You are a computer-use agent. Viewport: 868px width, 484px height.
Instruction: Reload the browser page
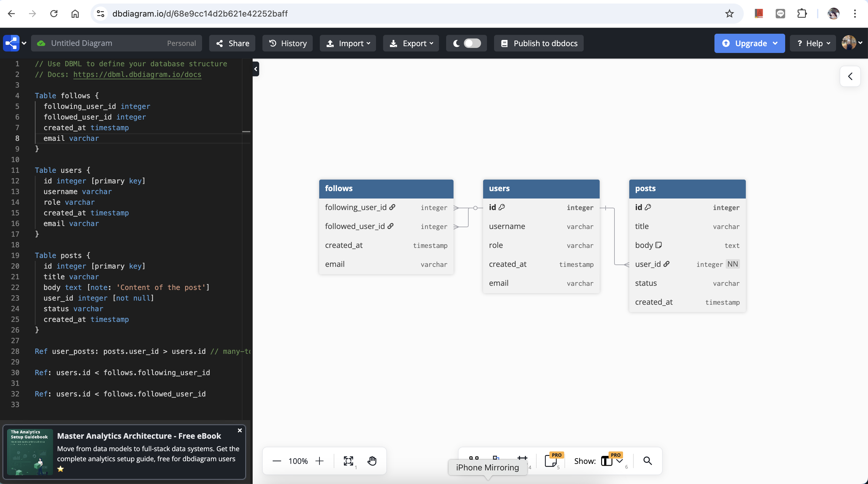tap(54, 14)
